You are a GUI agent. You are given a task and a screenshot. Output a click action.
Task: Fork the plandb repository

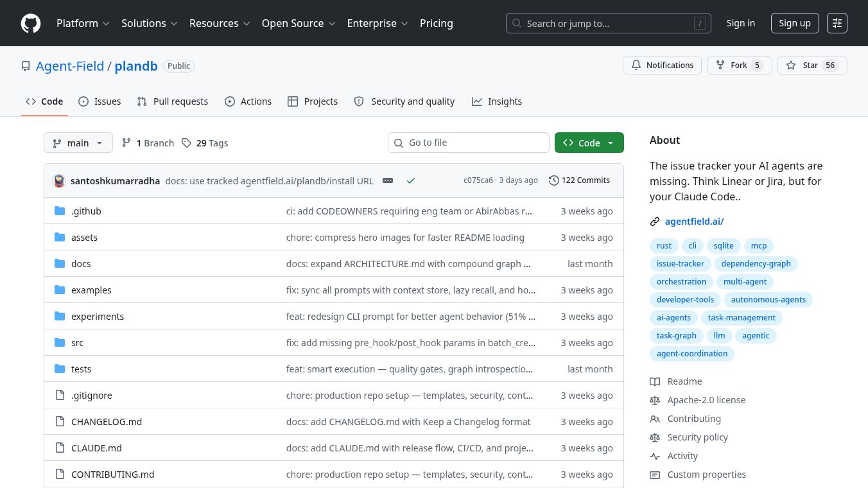click(x=738, y=65)
